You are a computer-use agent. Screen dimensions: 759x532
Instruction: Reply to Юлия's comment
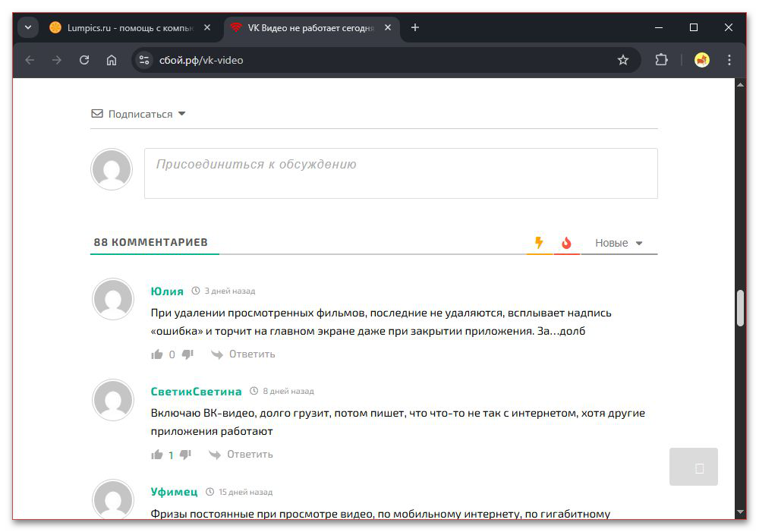[252, 354]
